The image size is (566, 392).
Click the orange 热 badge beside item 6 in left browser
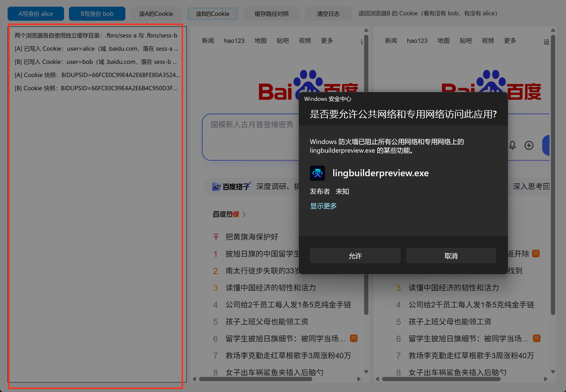point(354,338)
